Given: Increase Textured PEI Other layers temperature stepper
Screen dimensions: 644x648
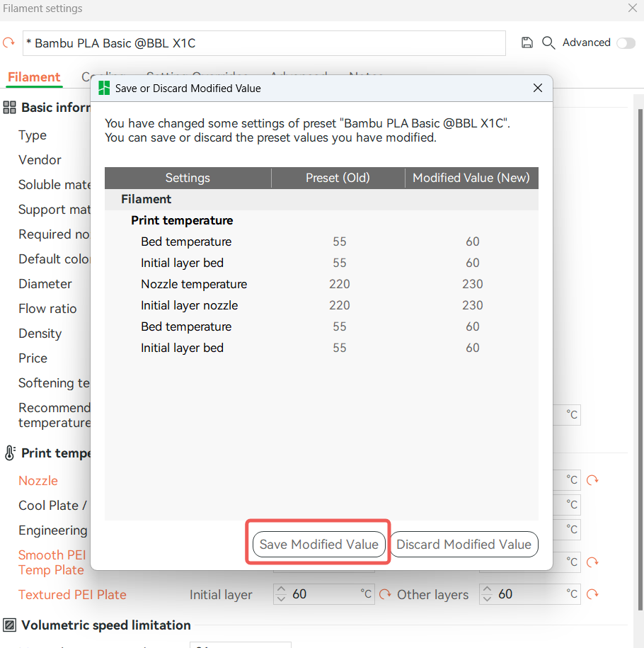Looking at the screenshot, I should (487, 590).
